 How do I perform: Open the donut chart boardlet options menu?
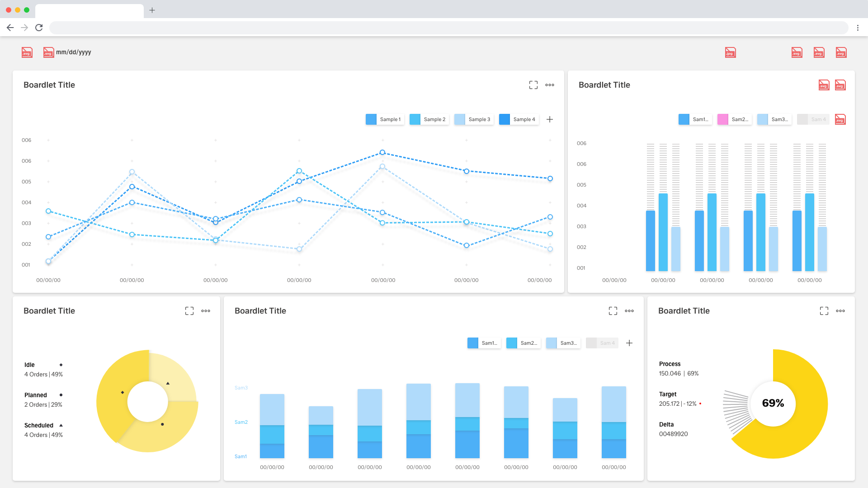[x=206, y=311]
